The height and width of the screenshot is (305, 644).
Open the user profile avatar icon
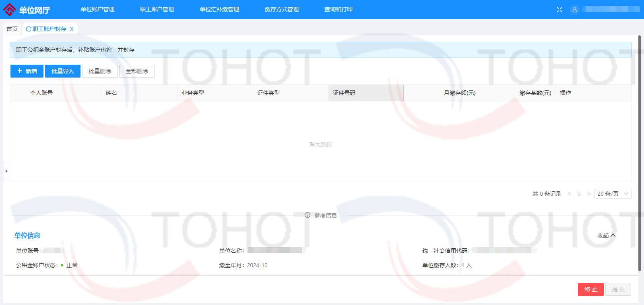click(x=575, y=10)
